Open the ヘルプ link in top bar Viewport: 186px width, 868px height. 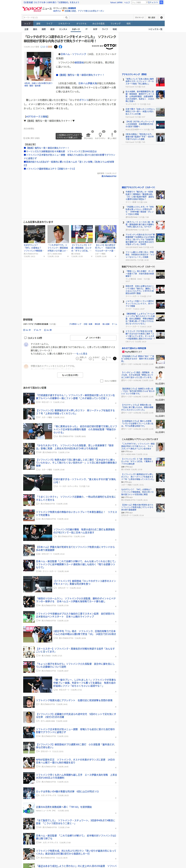point(127,2)
